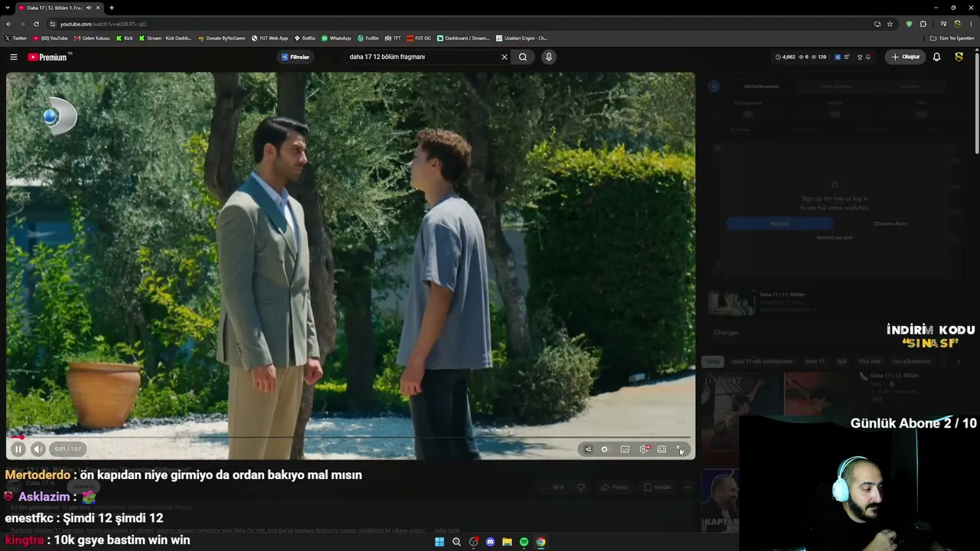Mute the tab via its audio icon
Screen dimensions: 980x551
(89, 8)
